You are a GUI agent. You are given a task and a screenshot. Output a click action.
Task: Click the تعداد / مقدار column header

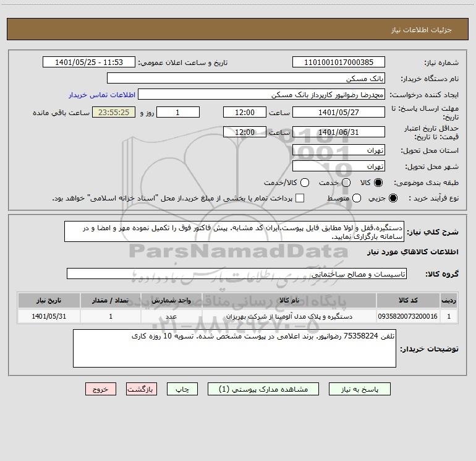111,300
